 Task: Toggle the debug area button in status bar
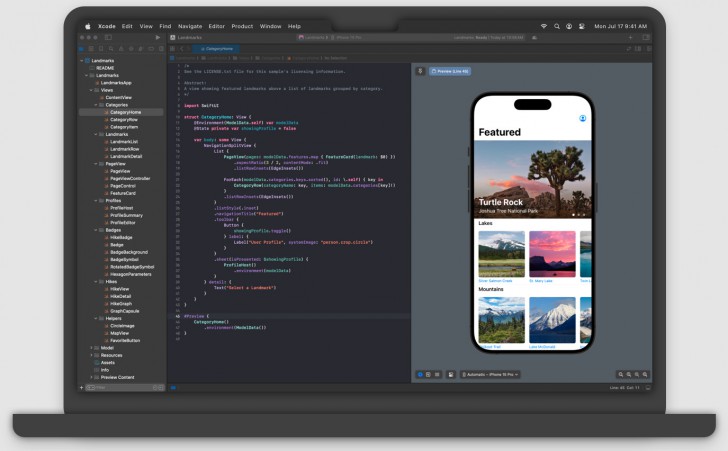[x=648, y=387]
